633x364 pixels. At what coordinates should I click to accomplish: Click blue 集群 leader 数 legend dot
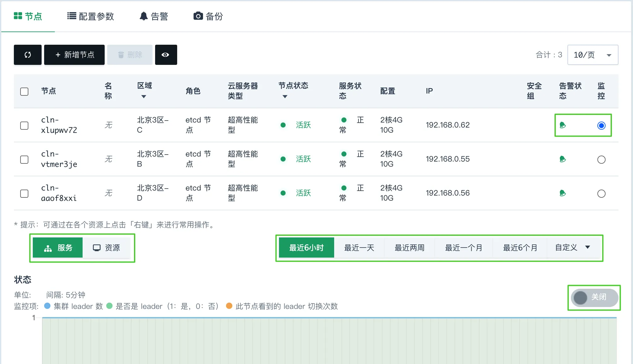47,306
